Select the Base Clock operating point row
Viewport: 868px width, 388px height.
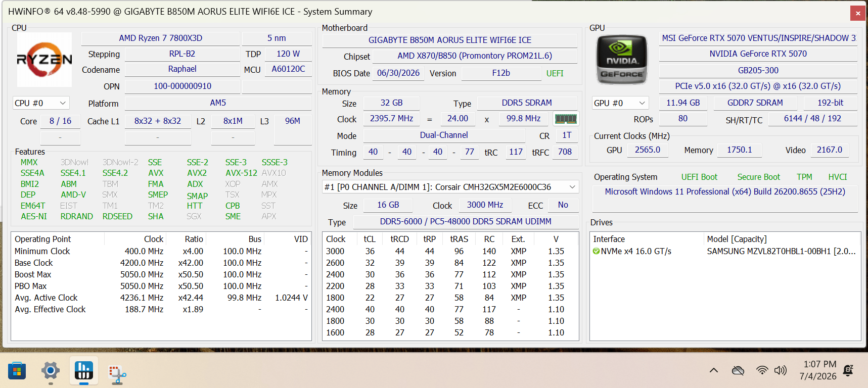(161, 263)
